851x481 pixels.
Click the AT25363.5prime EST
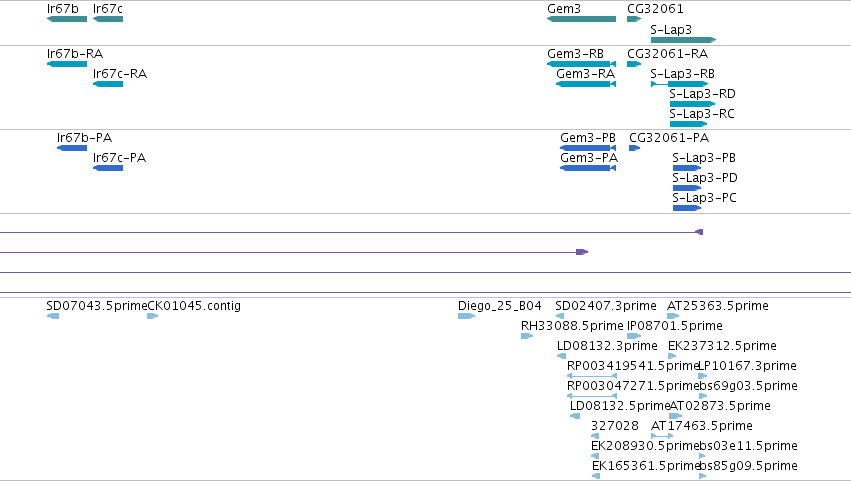(673, 317)
